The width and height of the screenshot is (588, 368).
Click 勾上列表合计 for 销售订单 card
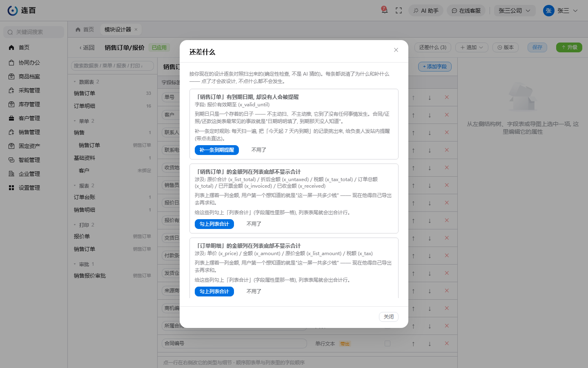click(x=214, y=224)
